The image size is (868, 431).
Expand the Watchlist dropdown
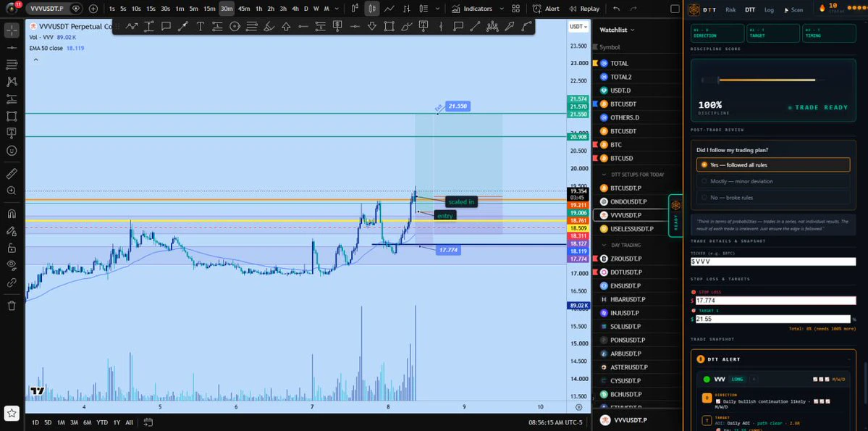pyautogui.click(x=617, y=30)
